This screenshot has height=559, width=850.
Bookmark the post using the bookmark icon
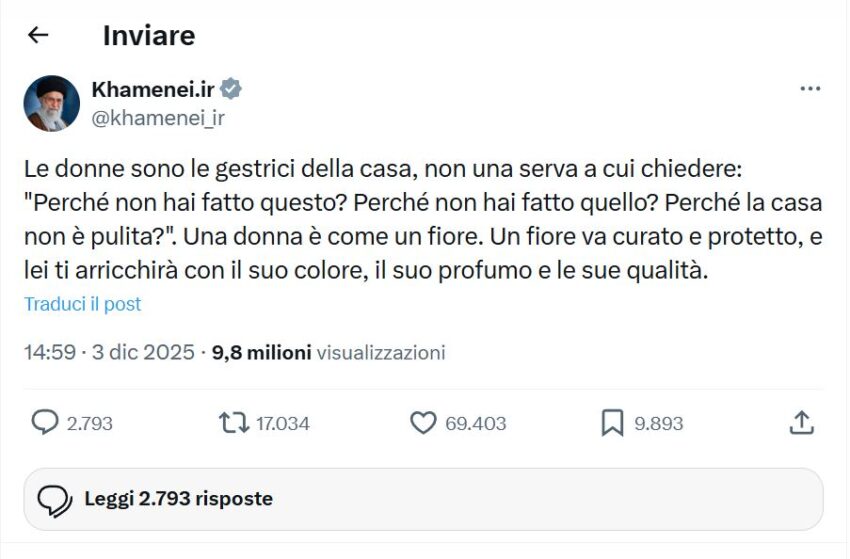point(612,423)
